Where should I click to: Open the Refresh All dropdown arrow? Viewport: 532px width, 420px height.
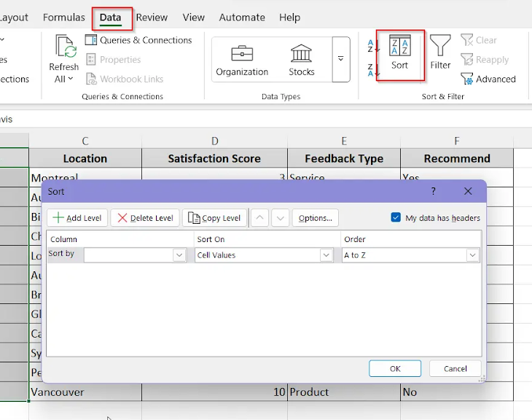point(71,79)
